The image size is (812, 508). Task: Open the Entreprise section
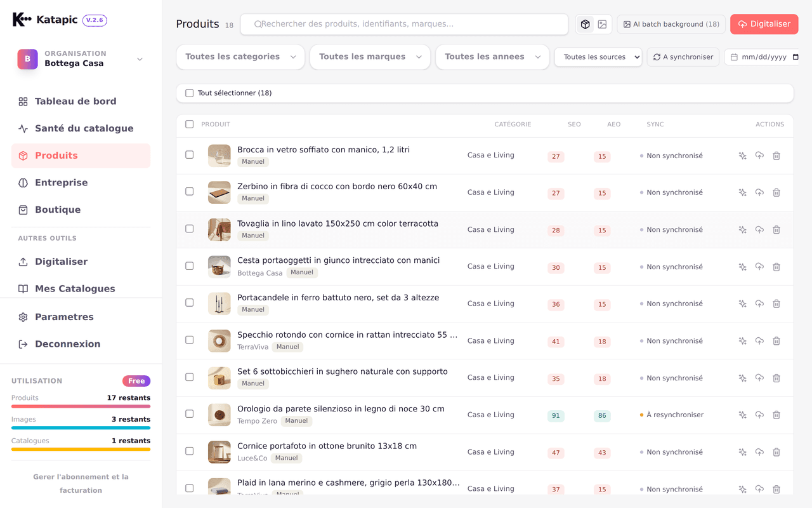81,183
